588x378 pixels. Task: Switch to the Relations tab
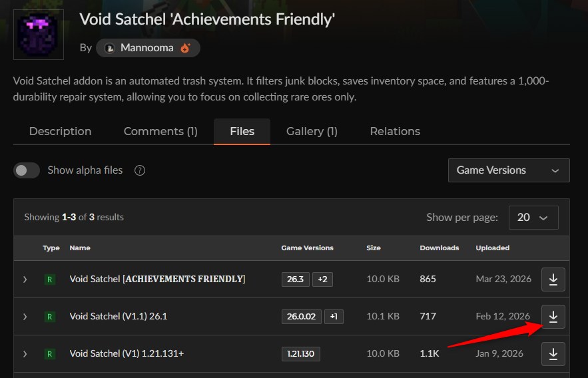[395, 131]
